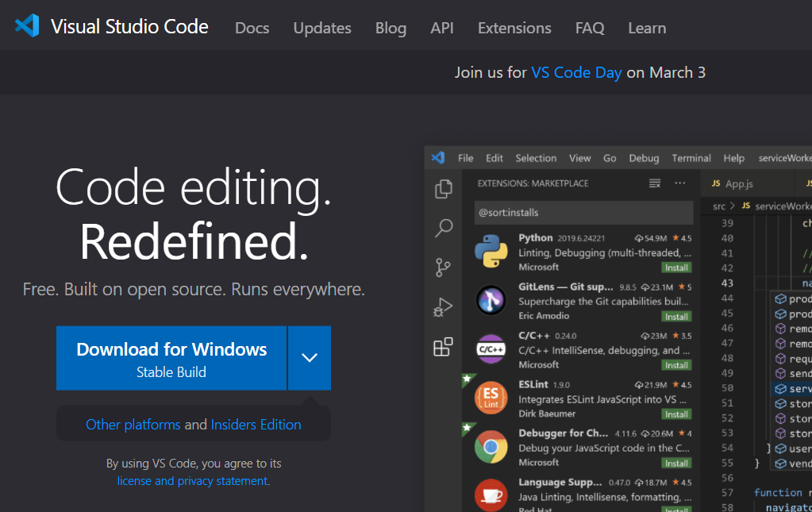
Task: Open the Other platforms link
Action: [133, 425]
